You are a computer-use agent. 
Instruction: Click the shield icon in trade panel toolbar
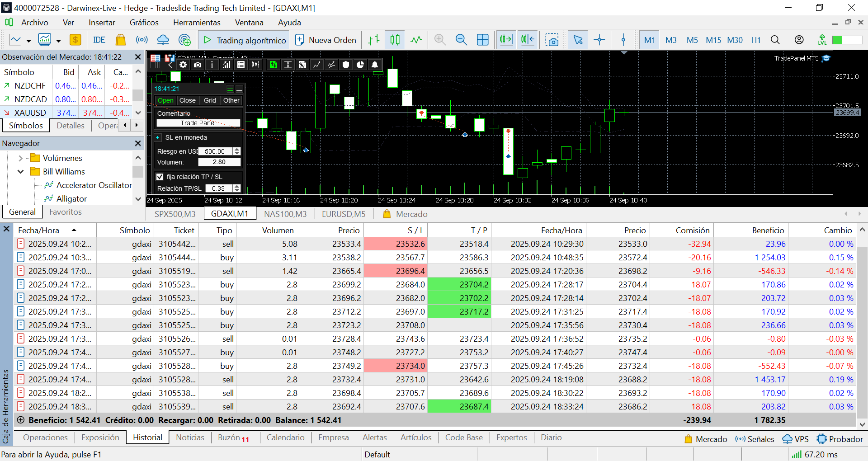(346, 65)
